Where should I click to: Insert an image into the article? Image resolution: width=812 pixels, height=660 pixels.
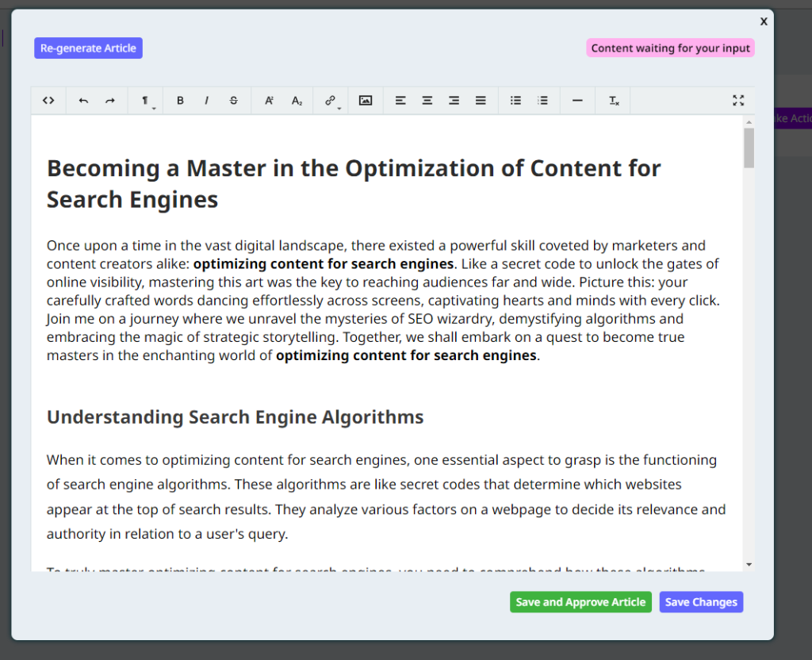(x=366, y=101)
